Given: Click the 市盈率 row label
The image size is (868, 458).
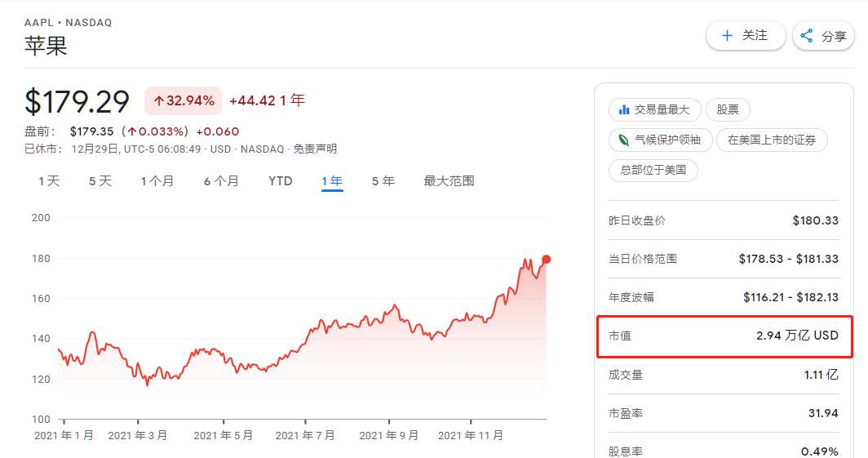Looking at the screenshot, I should pyautogui.click(x=626, y=413).
